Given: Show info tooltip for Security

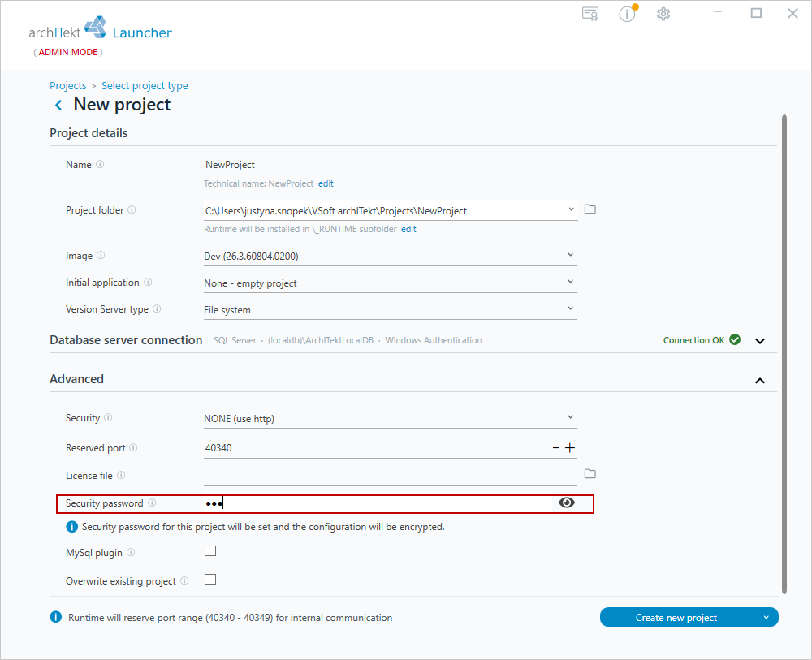Looking at the screenshot, I should click(x=108, y=418).
